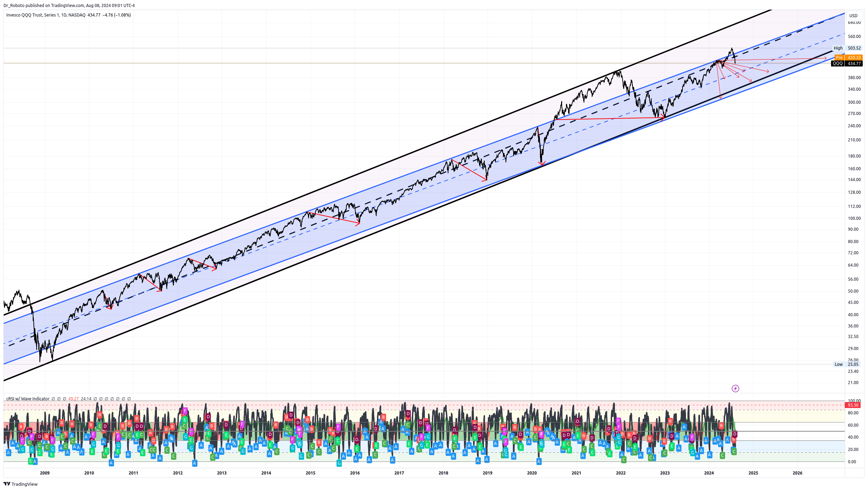Click the 380.00 price axis label
Image resolution: width=868 pixels, height=490 pixels.
[854, 77]
